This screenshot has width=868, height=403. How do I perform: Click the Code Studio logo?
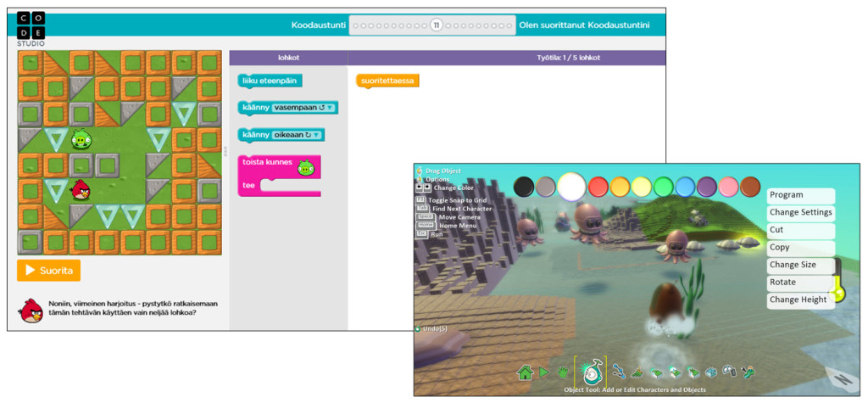point(31,29)
